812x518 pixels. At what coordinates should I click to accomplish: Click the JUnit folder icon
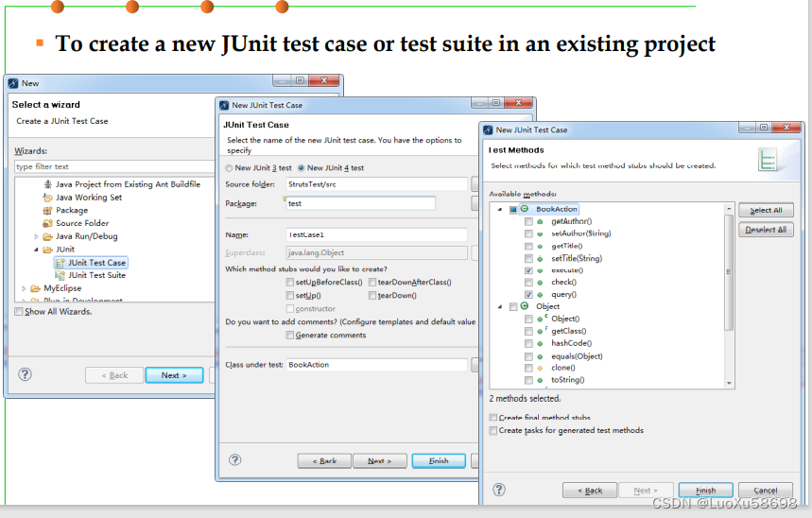tap(47, 250)
